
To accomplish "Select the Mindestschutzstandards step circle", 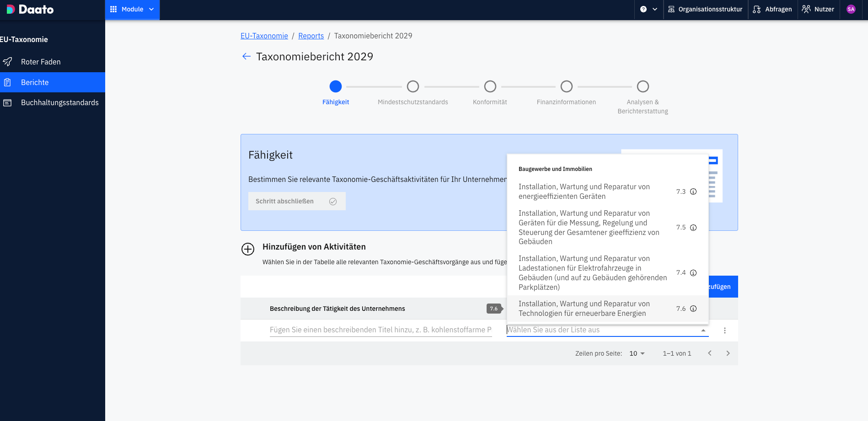I will click(413, 86).
